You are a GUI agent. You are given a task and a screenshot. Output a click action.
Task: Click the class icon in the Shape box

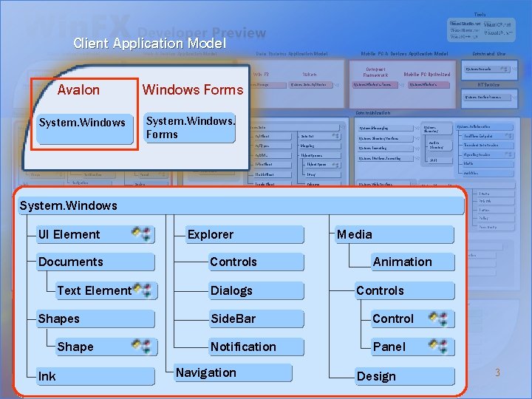[141, 346]
